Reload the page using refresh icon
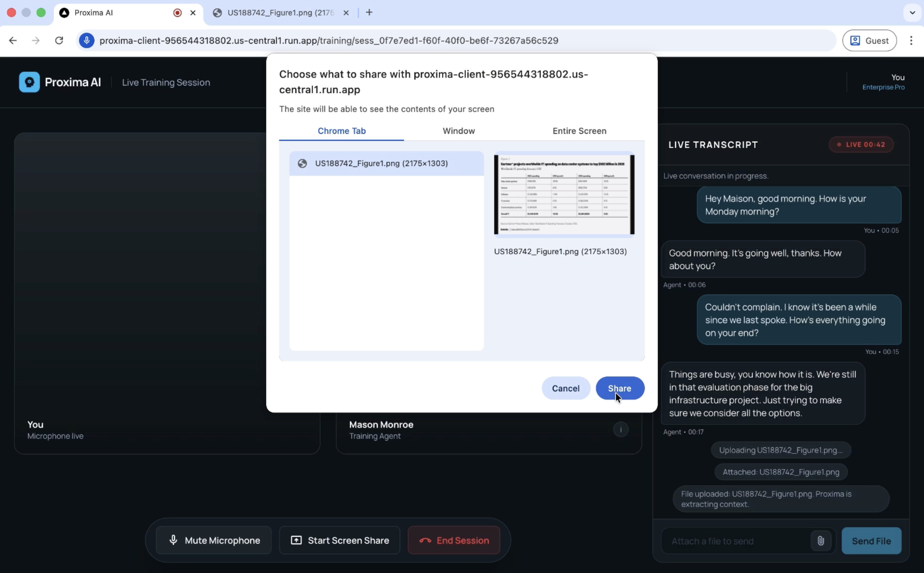924x573 pixels. coord(59,40)
